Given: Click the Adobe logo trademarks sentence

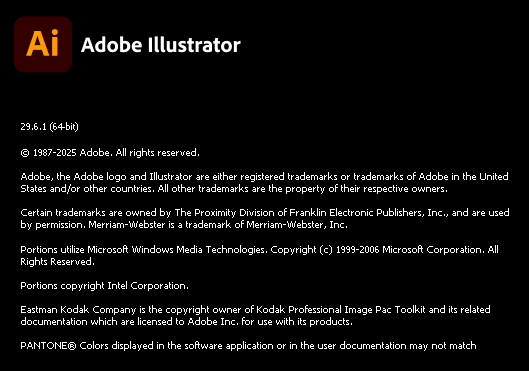Looking at the screenshot, I should tap(264, 176).
